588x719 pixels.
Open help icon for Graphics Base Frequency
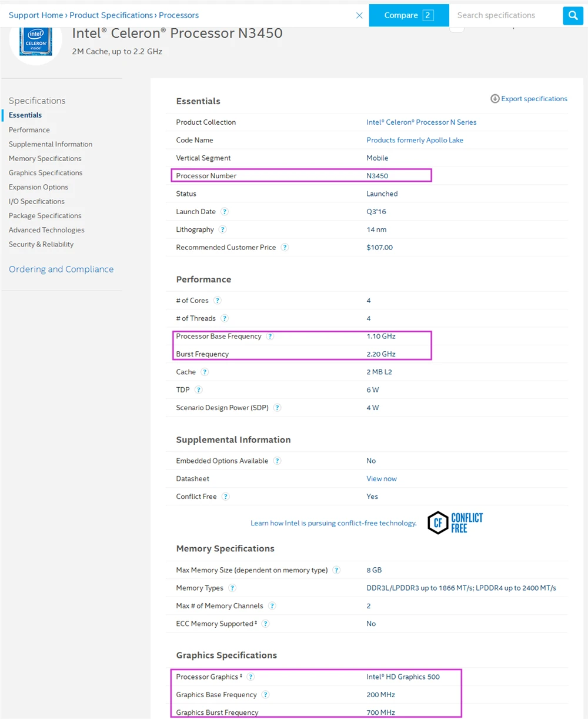coord(265,695)
